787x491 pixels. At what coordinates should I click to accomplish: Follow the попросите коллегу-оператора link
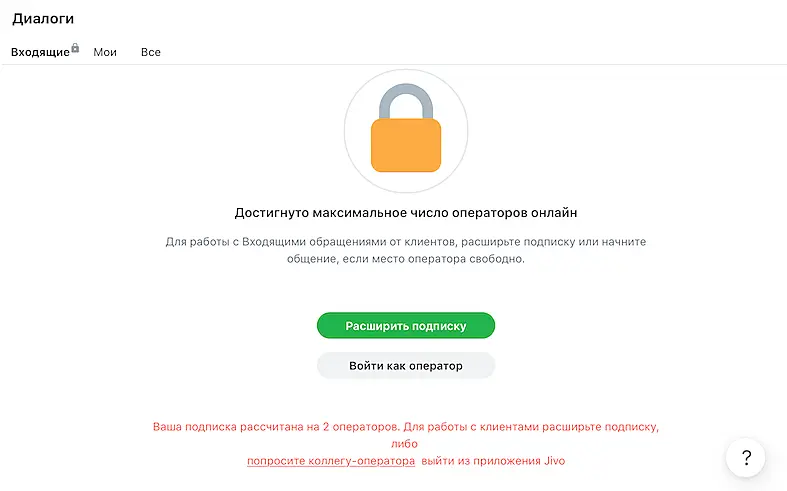pyautogui.click(x=331, y=461)
